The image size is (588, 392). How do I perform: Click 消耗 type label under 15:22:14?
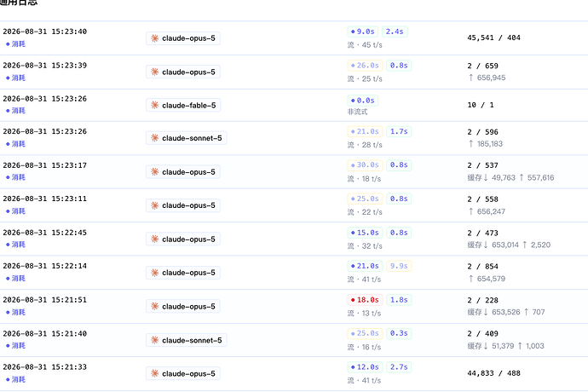pos(15,279)
